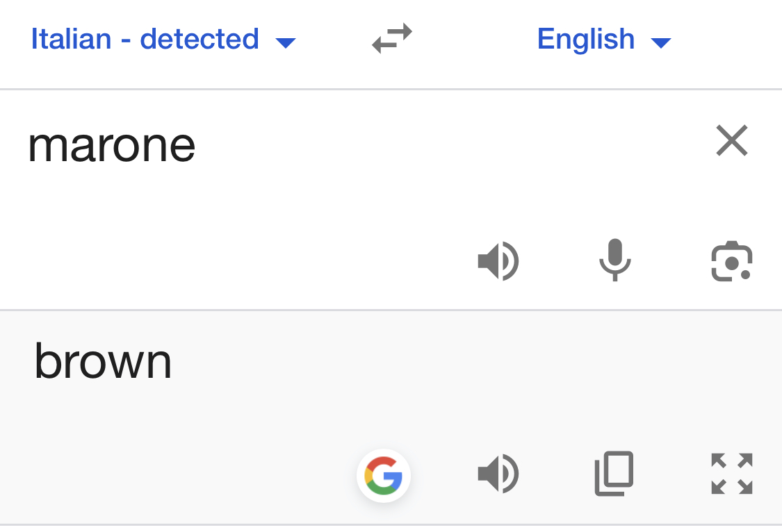Click the Google logo icon
Image resolution: width=782 pixels, height=532 pixels.
[x=384, y=476]
